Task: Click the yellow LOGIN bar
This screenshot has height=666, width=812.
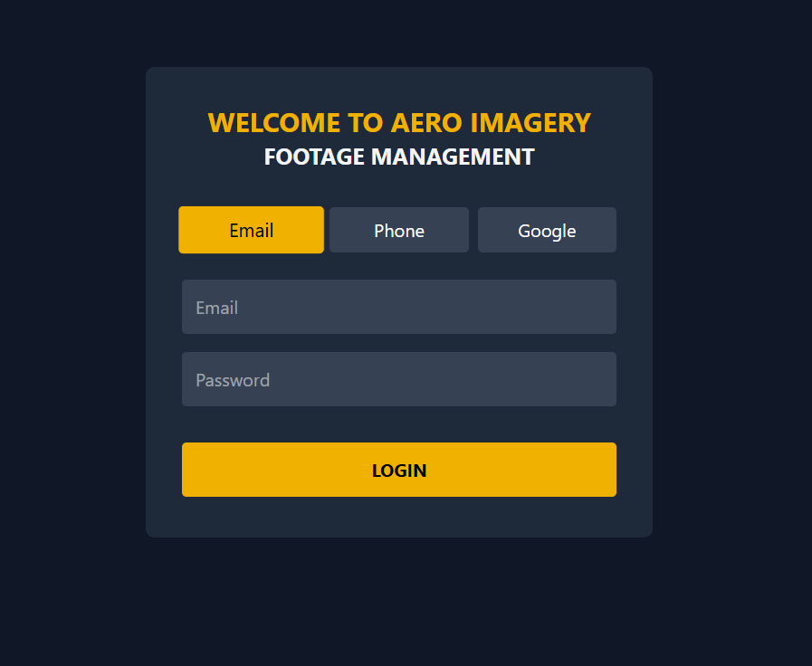Action: pyautogui.click(x=399, y=470)
